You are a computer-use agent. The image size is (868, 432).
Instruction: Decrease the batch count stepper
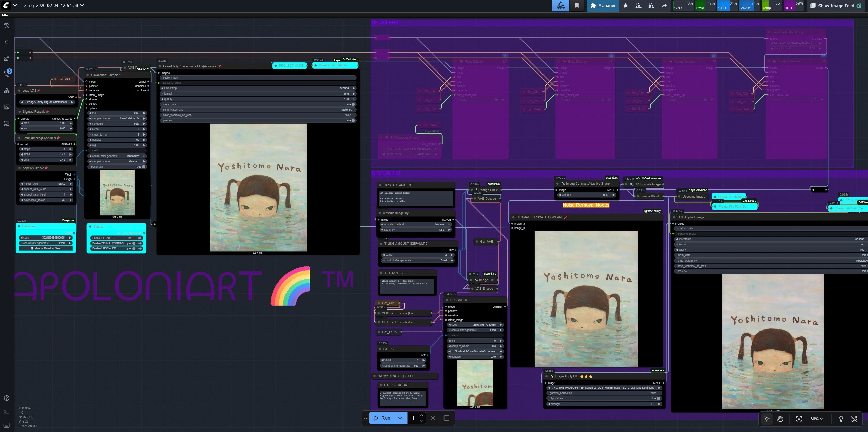click(422, 421)
